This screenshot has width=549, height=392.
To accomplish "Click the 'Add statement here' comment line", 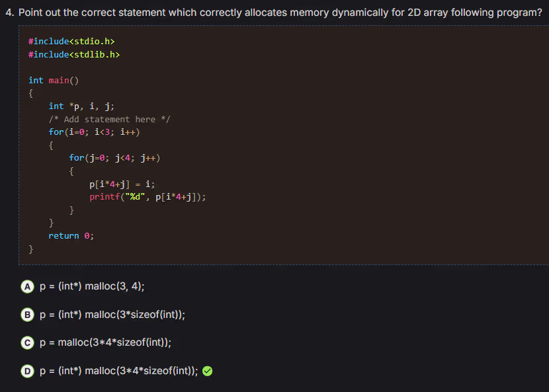I will click(x=109, y=119).
